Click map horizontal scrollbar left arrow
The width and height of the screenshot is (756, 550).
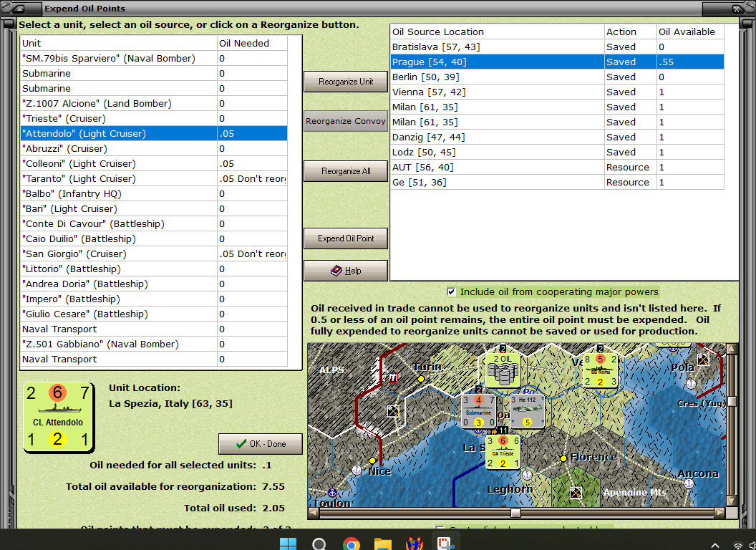(313, 512)
